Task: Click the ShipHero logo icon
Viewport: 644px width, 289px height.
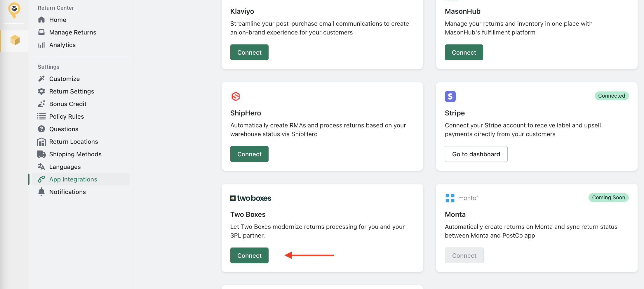Action: pos(236,96)
